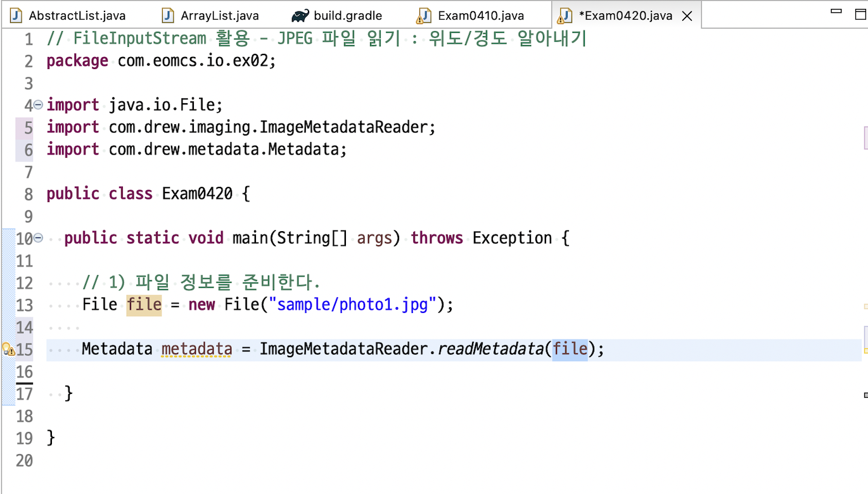Close the Exam0420.java tab
This screenshot has width=868, height=494.
[687, 16]
